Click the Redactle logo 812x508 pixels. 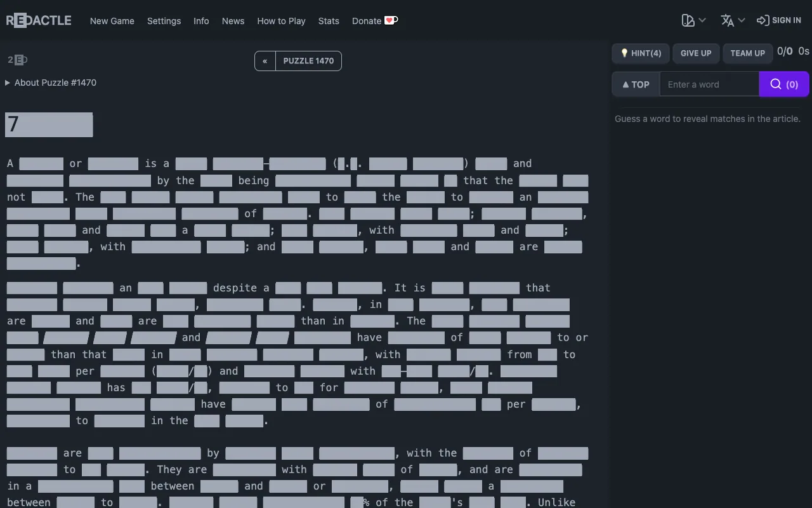click(x=39, y=20)
